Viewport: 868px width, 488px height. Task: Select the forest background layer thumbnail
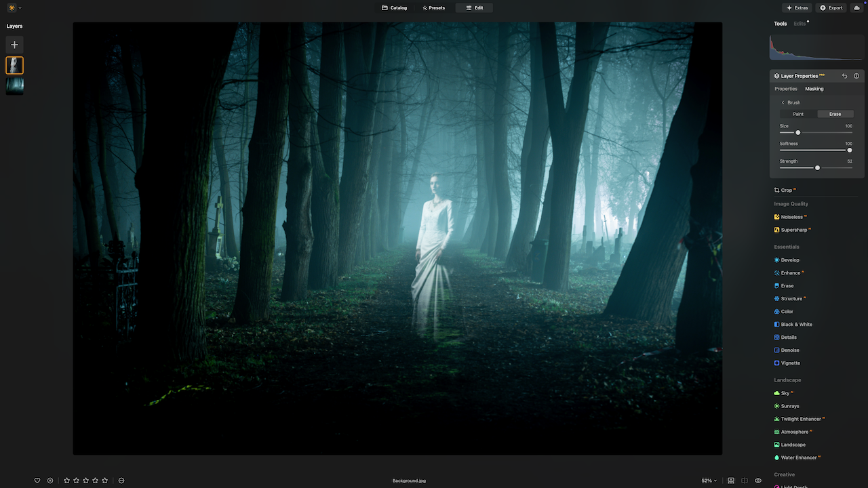coord(14,85)
